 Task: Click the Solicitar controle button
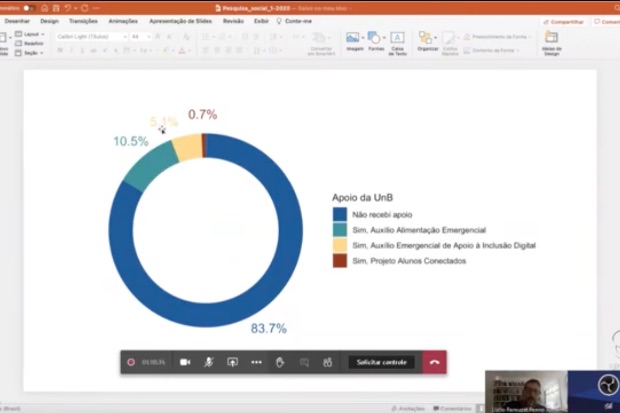coord(382,362)
